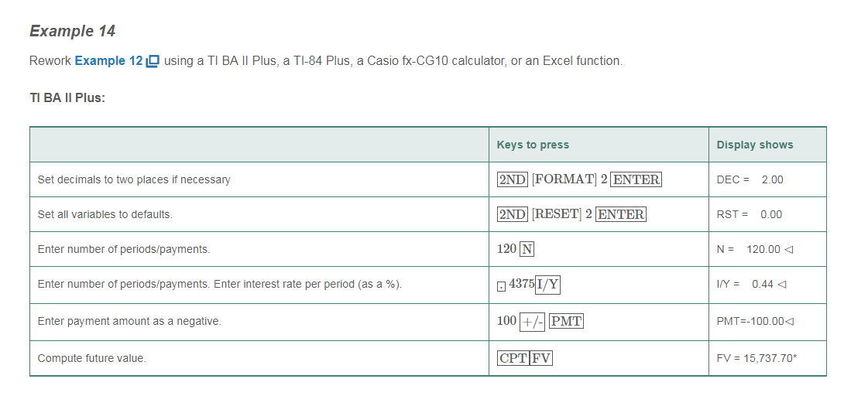Click the 2ND key in the FORMAT row
868x413 pixels.
point(512,179)
